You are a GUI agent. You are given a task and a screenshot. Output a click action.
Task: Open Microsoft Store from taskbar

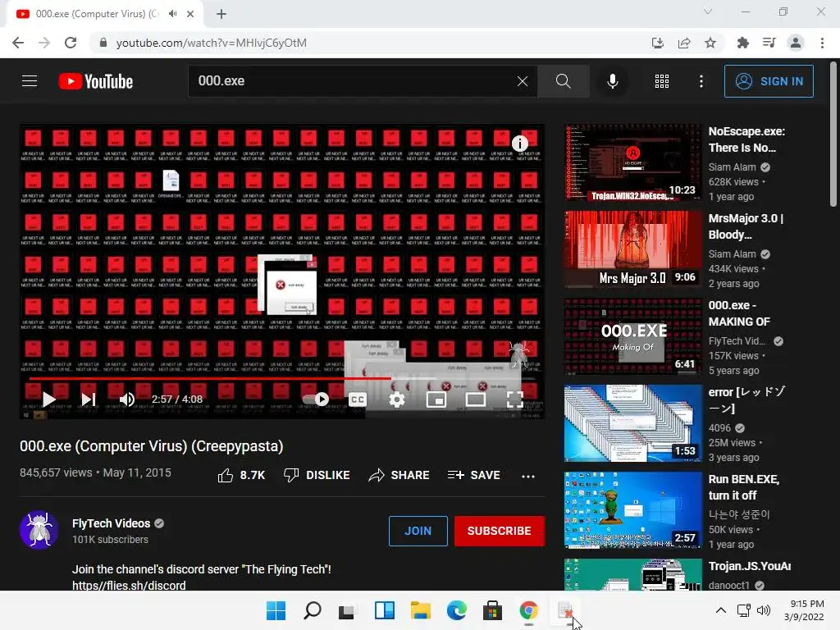pyautogui.click(x=492, y=610)
